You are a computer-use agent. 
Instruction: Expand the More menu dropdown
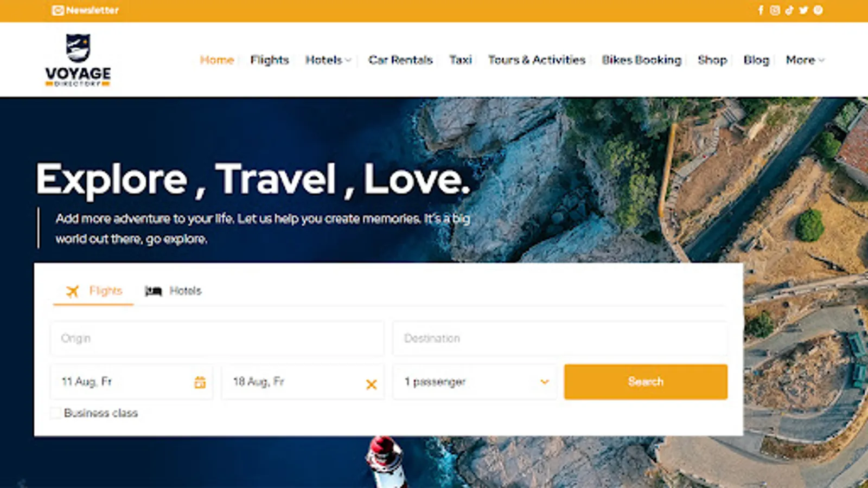[x=805, y=60]
